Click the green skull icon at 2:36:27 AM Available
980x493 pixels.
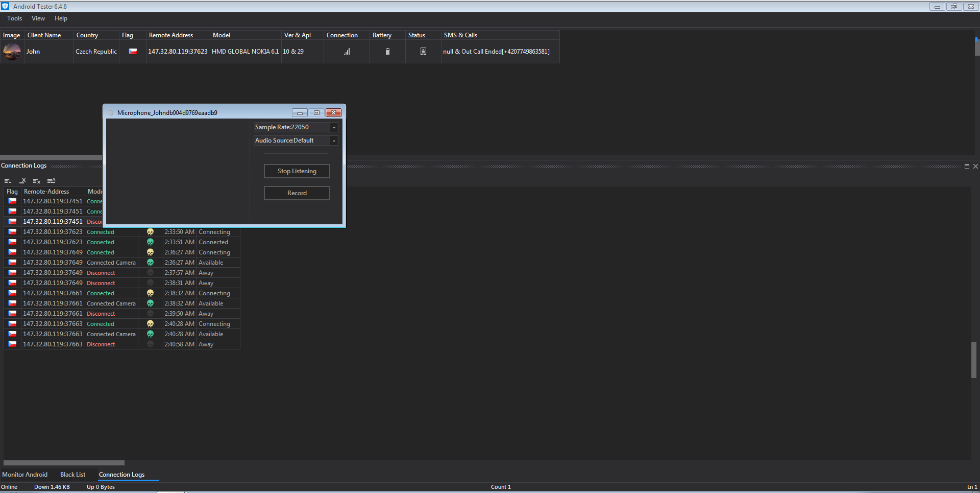150,263
